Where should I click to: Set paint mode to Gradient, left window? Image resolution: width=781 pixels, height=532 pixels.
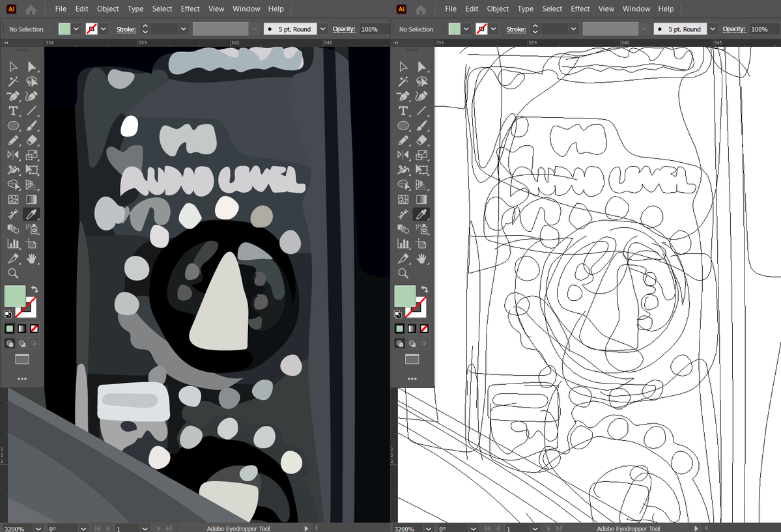[x=22, y=329]
